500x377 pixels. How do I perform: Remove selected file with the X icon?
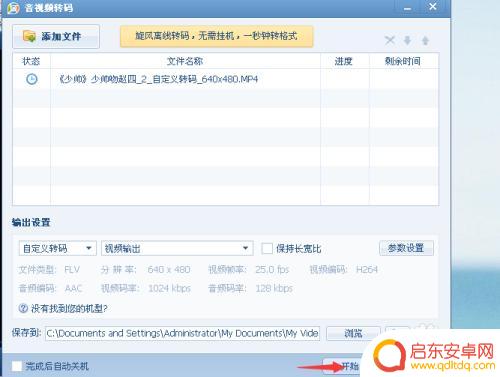[x=390, y=41]
